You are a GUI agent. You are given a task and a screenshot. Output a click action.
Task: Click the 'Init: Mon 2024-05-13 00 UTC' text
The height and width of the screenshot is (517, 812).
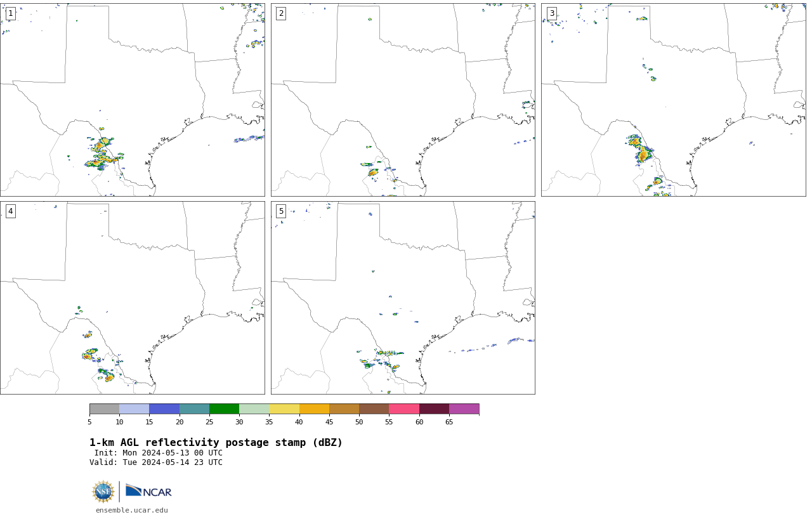pyautogui.click(x=159, y=453)
